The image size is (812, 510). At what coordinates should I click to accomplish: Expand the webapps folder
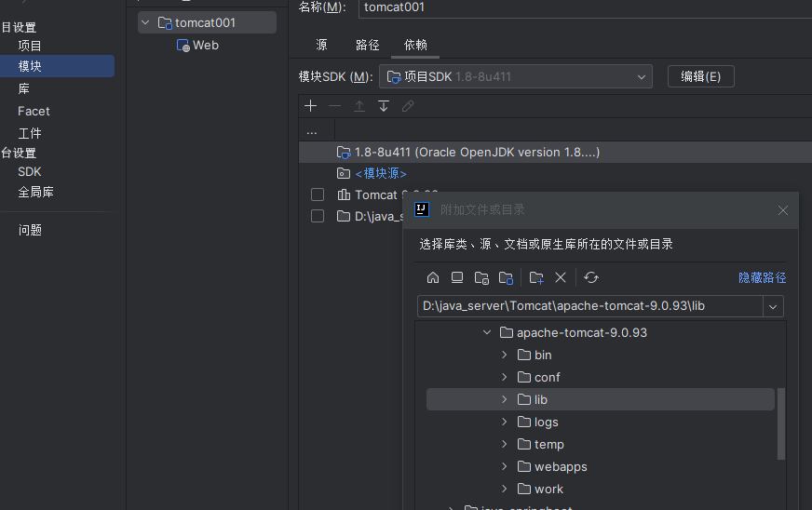click(504, 466)
